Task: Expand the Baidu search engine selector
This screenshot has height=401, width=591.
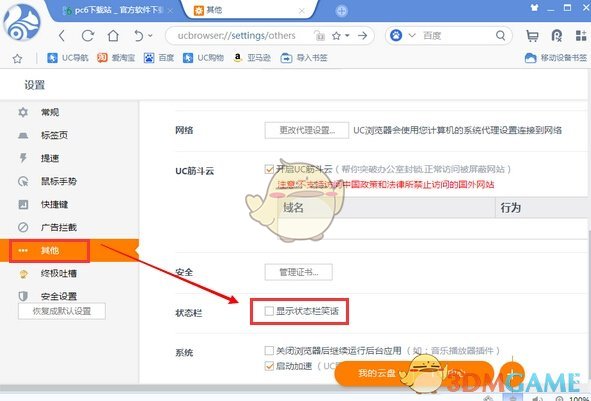Action: [x=412, y=35]
